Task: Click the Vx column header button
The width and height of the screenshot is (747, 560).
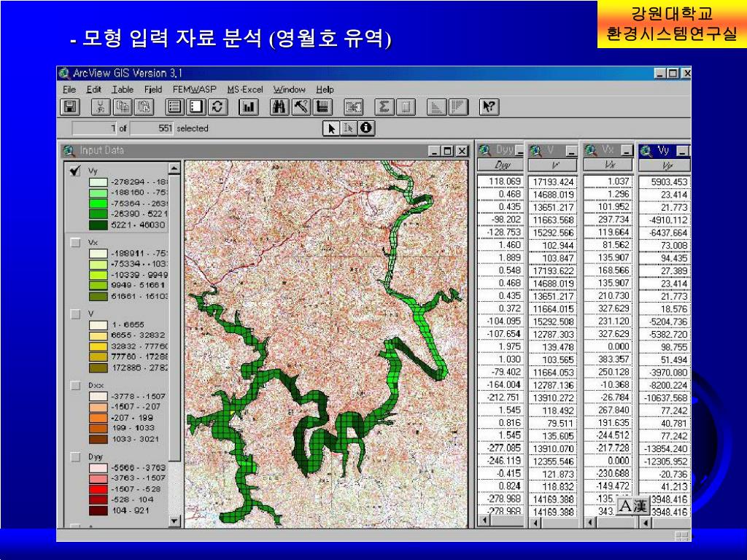Action: (x=608, y=165)
